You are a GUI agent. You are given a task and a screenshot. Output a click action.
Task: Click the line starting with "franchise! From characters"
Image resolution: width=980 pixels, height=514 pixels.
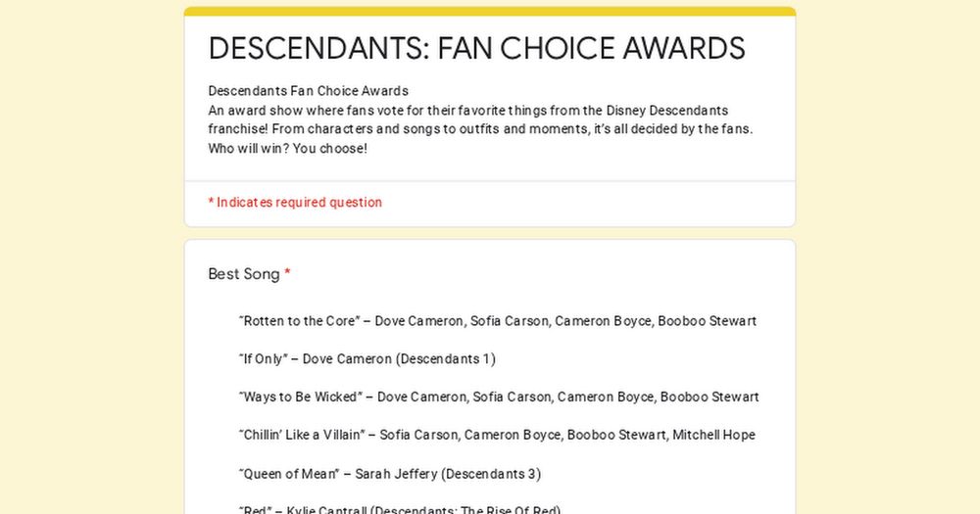[480, 128]
